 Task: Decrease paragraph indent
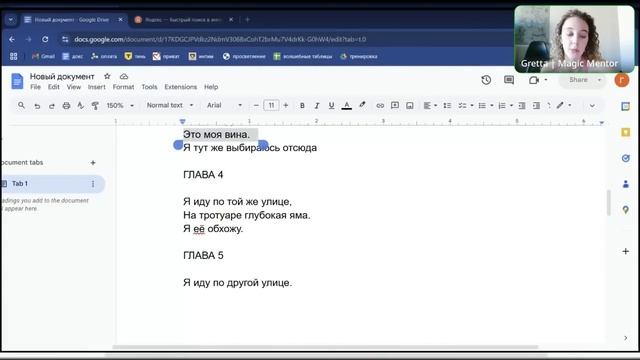[522, 106]
